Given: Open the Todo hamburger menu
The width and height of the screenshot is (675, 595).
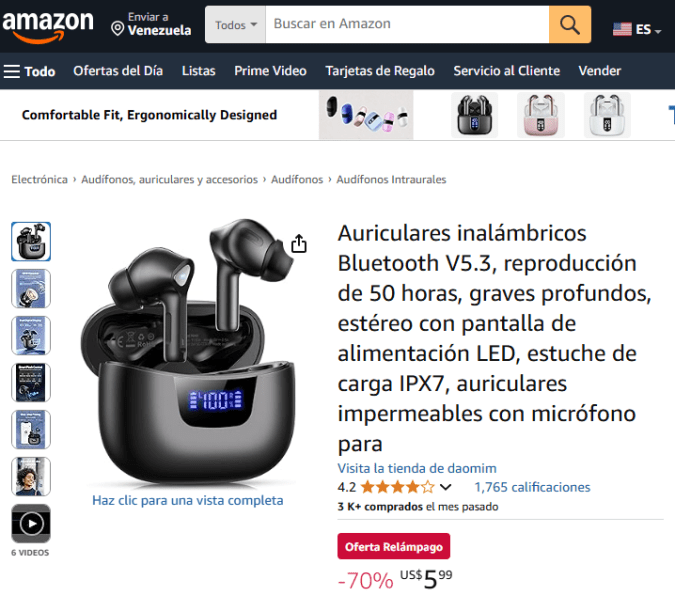Looking at the screenshot, I should [30, 71].
